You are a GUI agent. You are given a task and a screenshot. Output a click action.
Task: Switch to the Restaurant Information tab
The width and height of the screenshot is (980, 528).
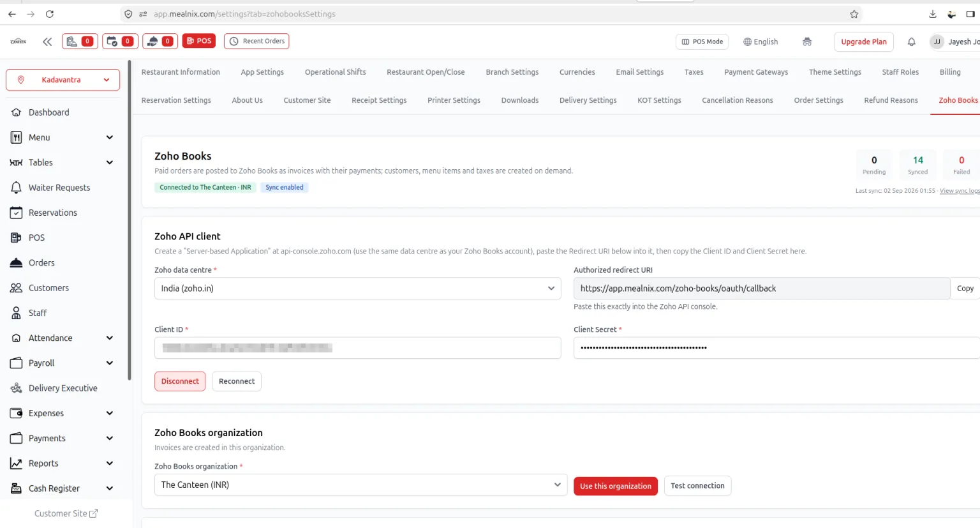tap(181, 72)
